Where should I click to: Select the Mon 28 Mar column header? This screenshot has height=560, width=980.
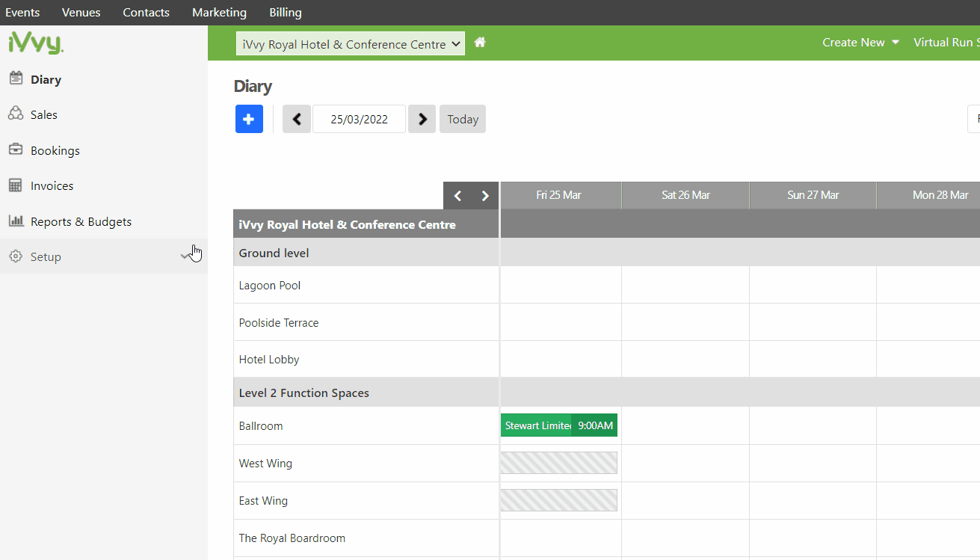(928, 195)
